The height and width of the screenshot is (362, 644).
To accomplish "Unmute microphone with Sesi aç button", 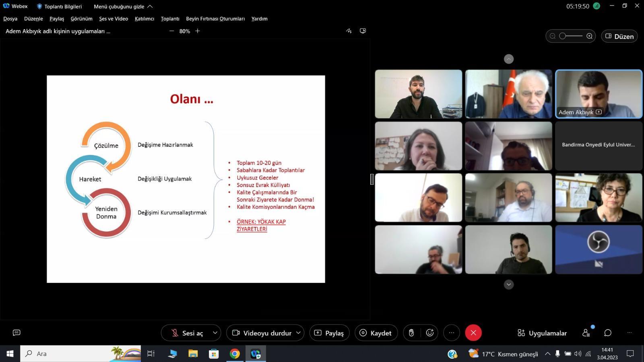I will coord(187,333).
